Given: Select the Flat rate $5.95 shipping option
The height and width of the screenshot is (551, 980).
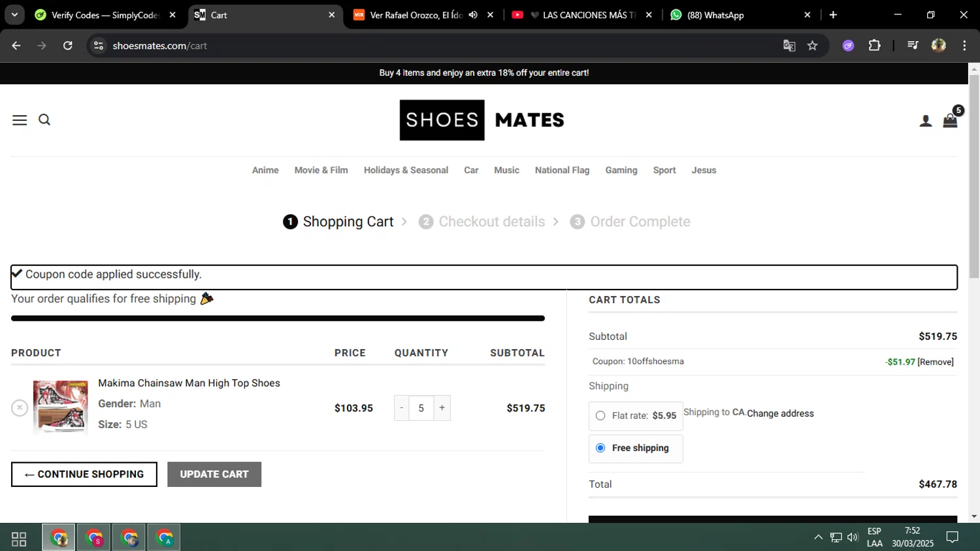Looking at the screenshot, I should 600,416.
